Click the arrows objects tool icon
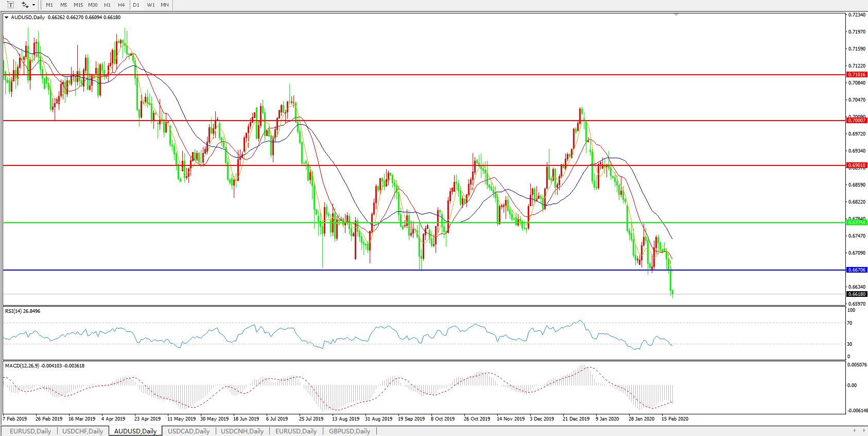 click(25, 5)
